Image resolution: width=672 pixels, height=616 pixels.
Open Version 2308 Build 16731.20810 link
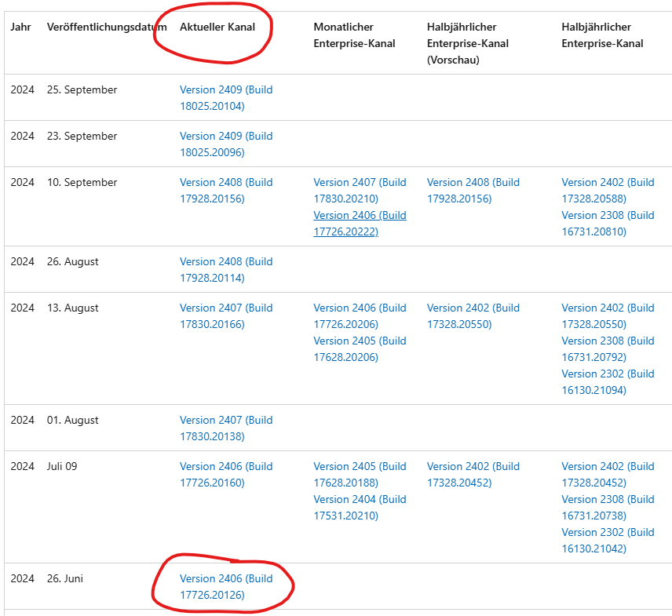(608, 223)
